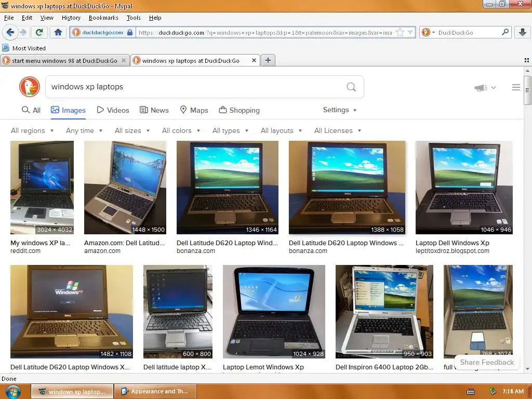Image resolution: width=532 pixels, height=399 pixels.
Task: Click the page vertical scrollbar thumb
Action: [527, 90]
